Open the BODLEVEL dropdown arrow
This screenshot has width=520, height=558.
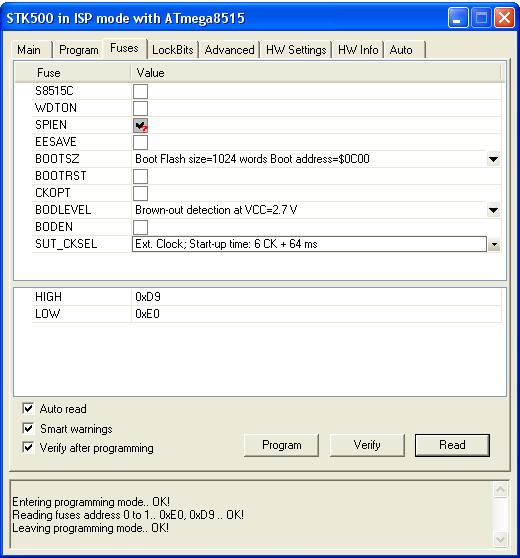(x=493, y=210)
